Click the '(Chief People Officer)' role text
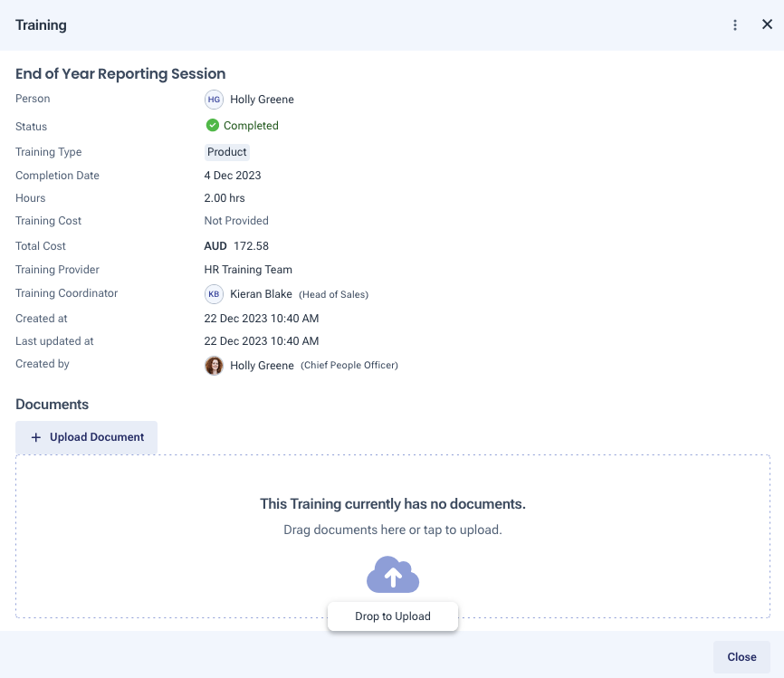Viewport: 784px width, 678px height. click(349, 365)
